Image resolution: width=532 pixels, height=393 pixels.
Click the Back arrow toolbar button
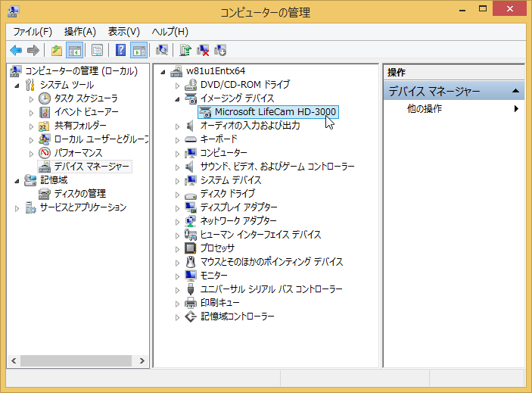[16, 51]
